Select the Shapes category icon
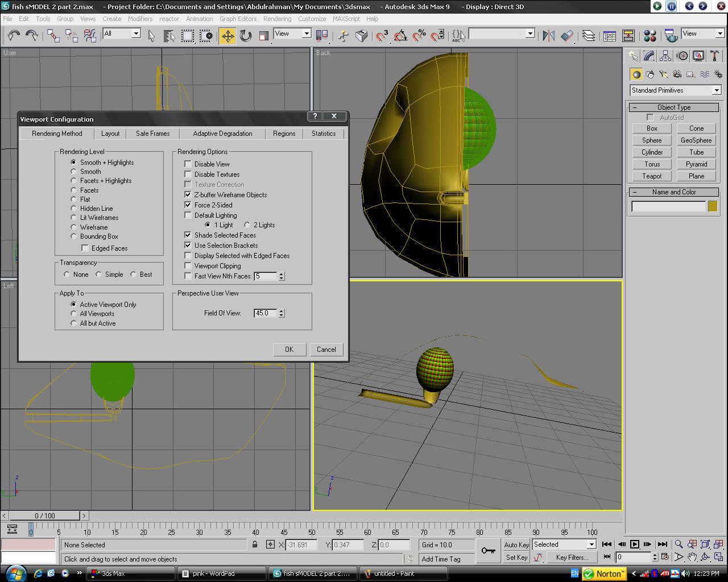This screenshot has width=728, height=582. pos(650,74)
